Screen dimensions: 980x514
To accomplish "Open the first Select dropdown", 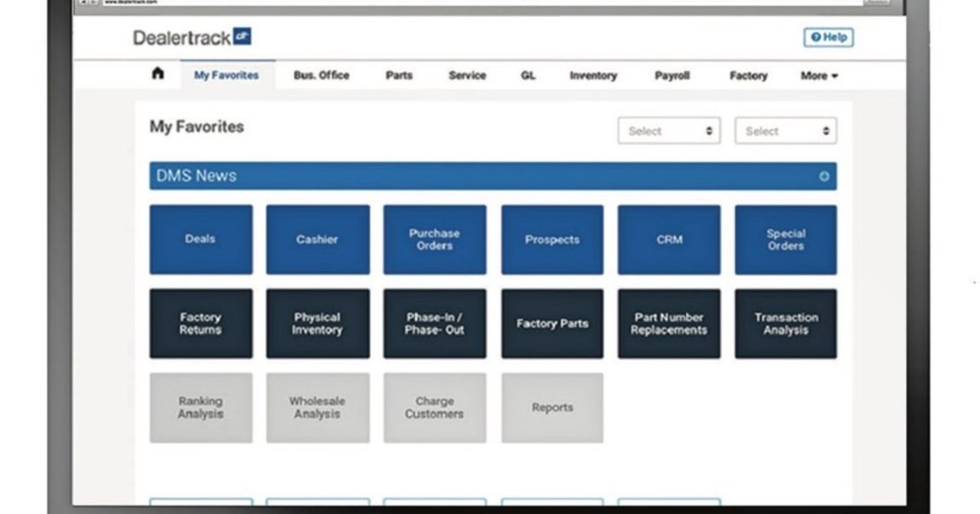I will point(669,131).
